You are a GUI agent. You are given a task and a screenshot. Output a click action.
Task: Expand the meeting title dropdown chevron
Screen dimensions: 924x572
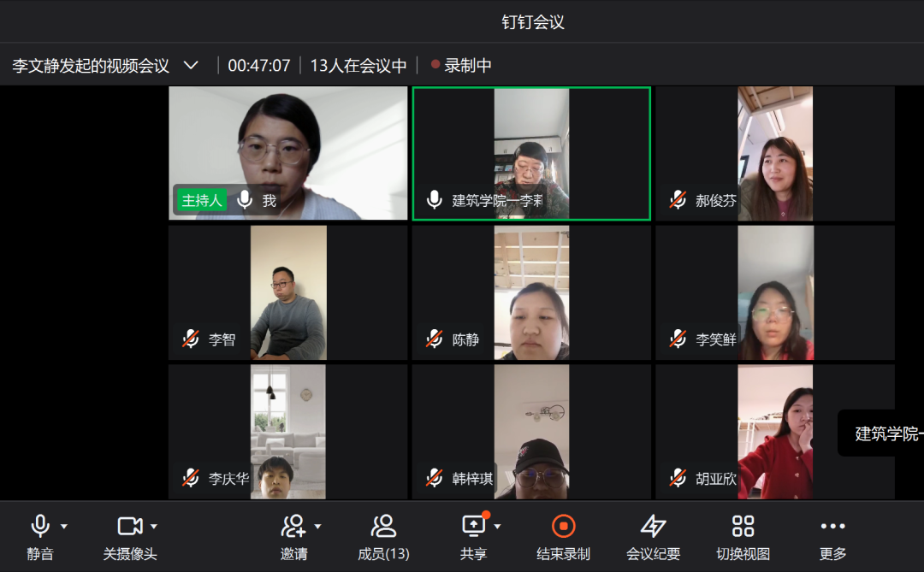tap(192, 66)
